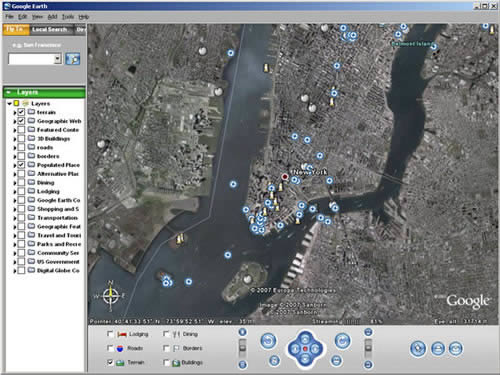Toggle the Lodging checkbox in bottom panel
500x375 pixels.
110,334
